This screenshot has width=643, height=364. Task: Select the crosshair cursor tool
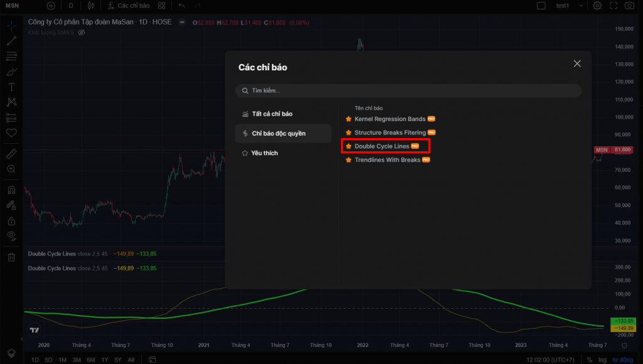[x=11, y=26]
